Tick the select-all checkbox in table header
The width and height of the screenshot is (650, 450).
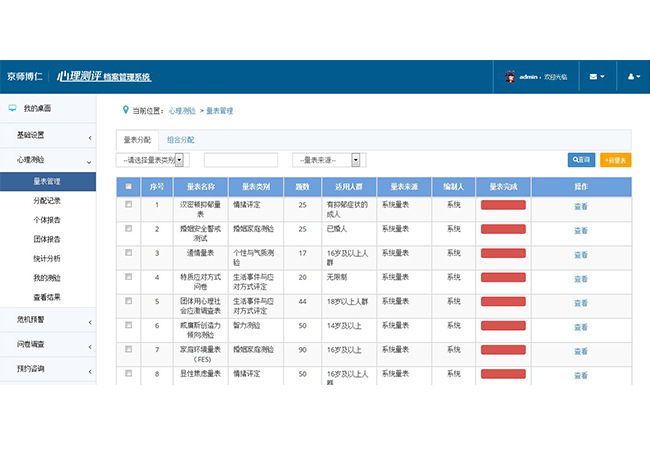tap(129, 186)
